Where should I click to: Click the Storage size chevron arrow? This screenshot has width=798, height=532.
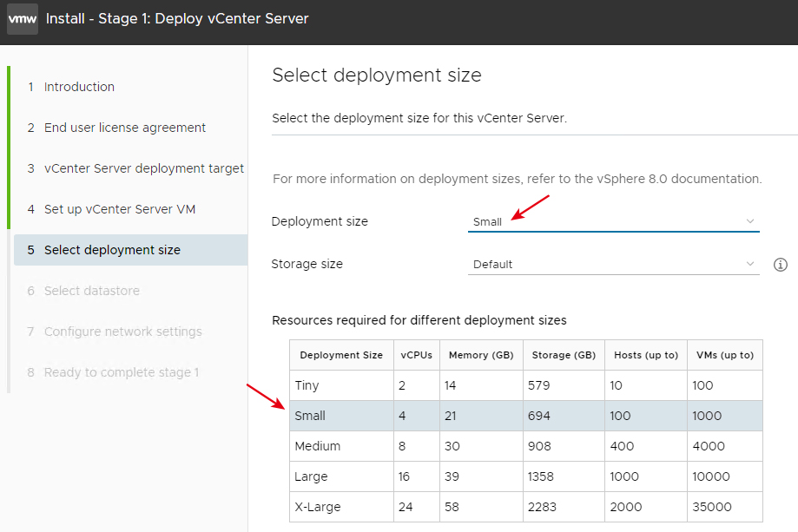(x=749, y=264)
